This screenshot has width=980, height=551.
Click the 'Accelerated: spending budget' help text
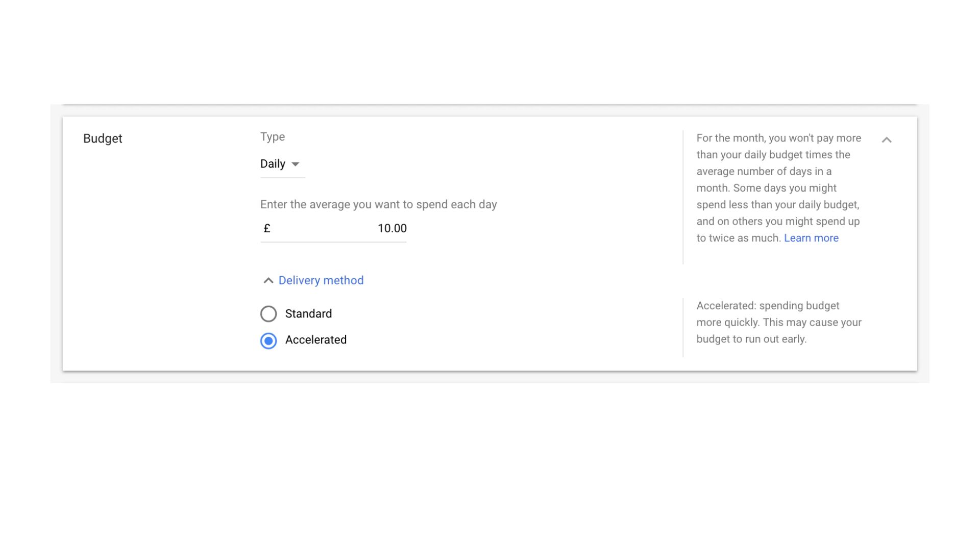(779, 322)
